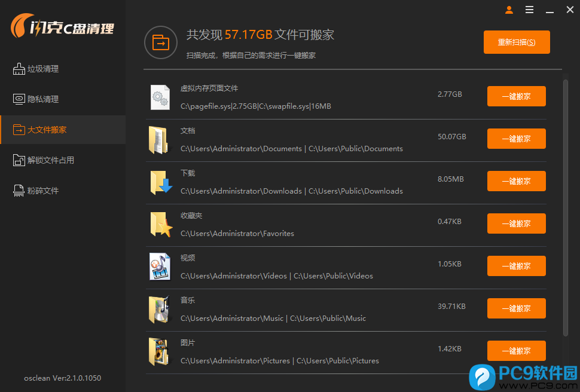Viewport: 580px width, 392px height.
Task: Click the 39.71KB size value
Action: 451,306
